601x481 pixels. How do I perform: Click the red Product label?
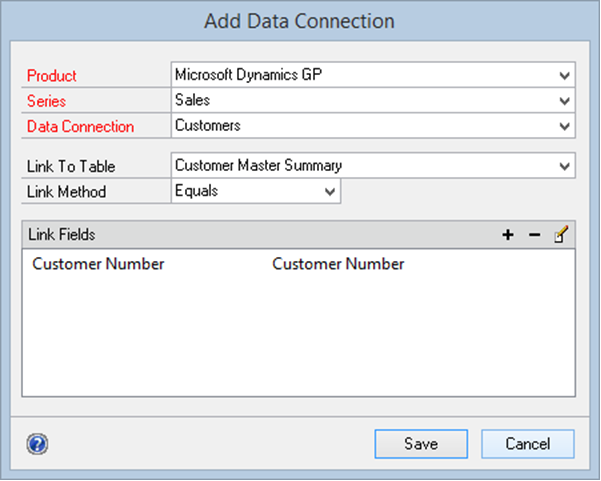pos(52,76)
